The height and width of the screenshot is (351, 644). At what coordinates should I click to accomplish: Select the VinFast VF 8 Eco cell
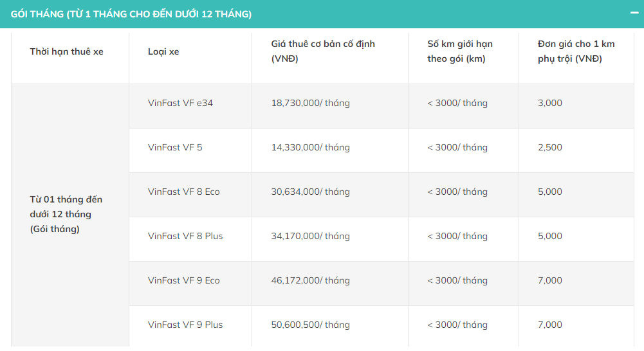point(184,192)
